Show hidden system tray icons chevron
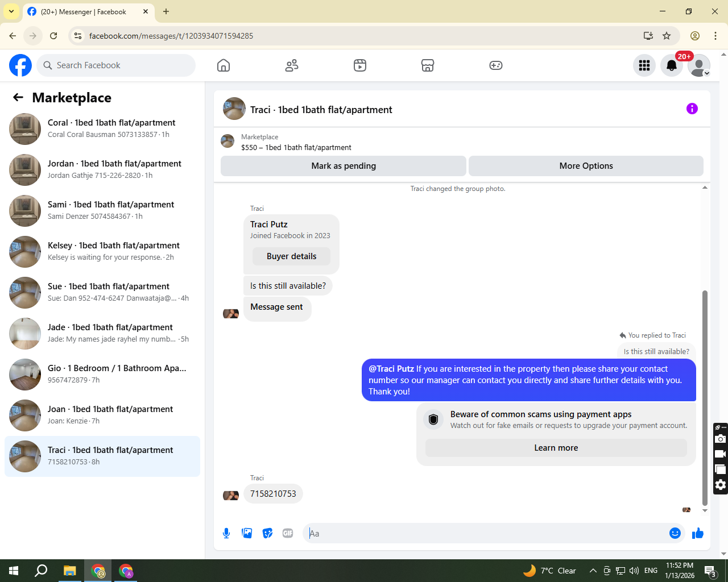The image size is (728, 582). pyautogui.click(x=593, y=571)
